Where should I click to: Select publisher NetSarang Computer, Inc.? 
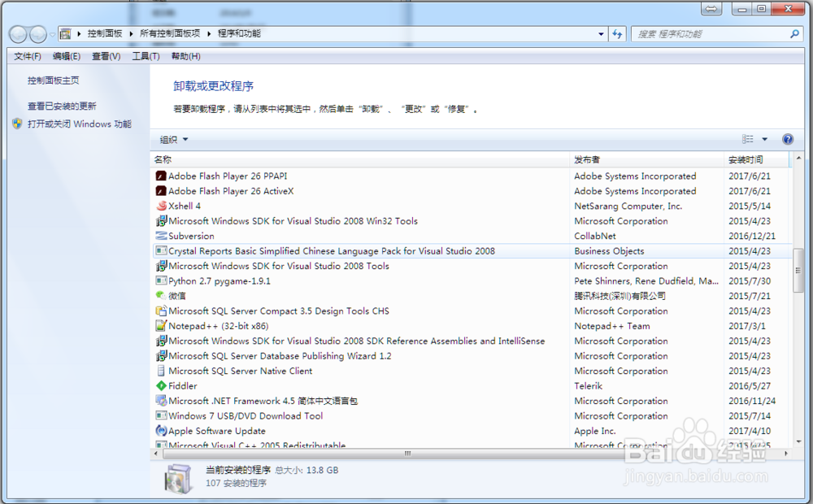(628, 206)
